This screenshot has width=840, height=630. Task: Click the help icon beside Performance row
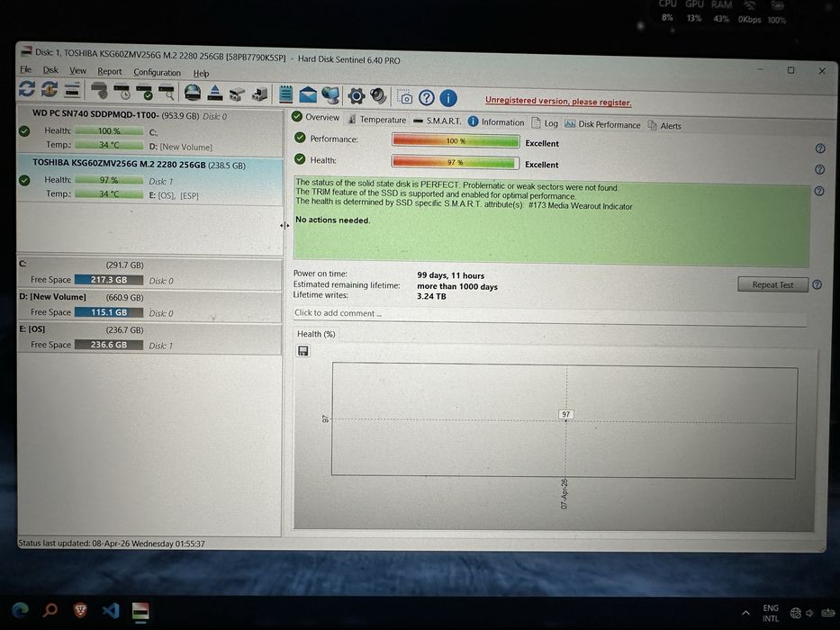point(819,148)
